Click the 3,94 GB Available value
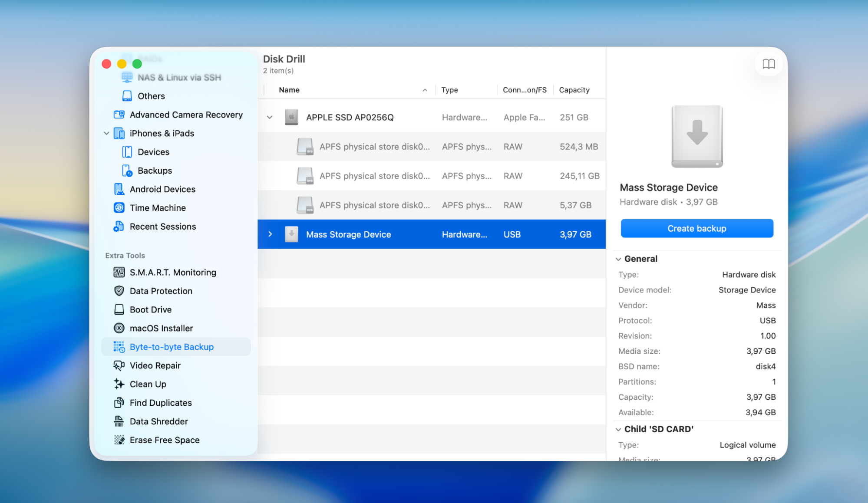868x503 pixels. pos(760,412)
